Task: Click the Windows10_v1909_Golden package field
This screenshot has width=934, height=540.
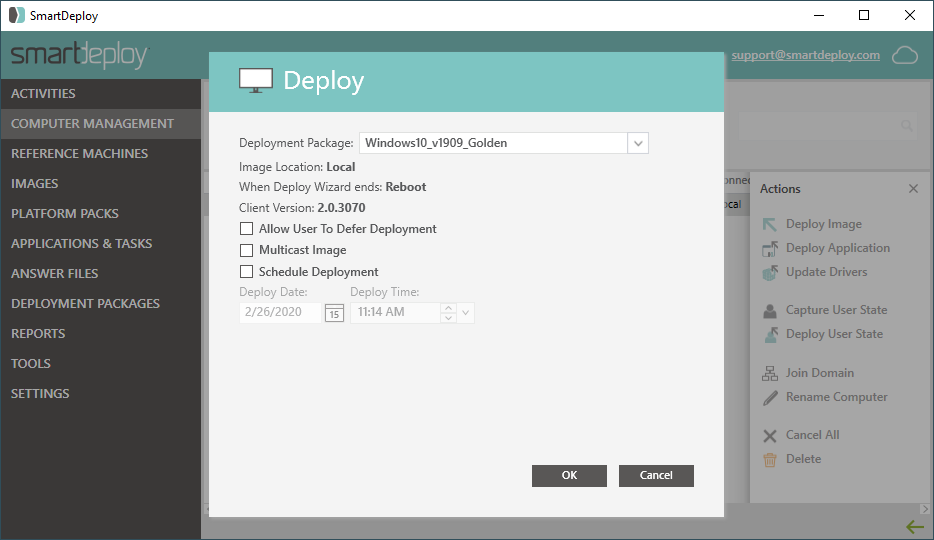Action: 493,143
